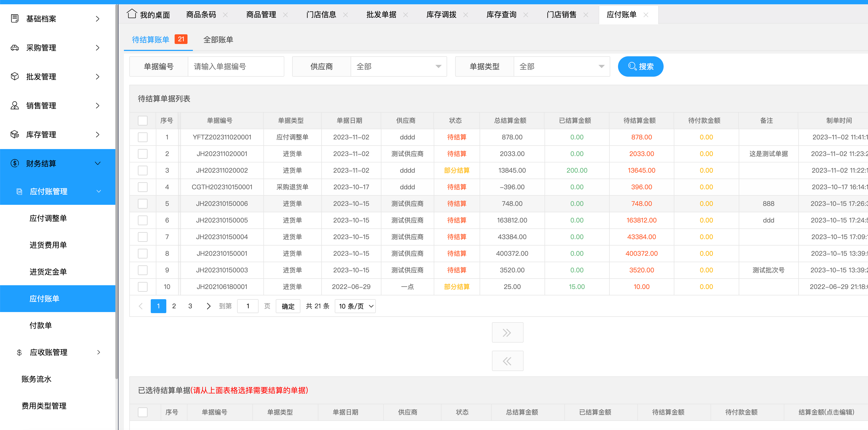The width and height of the screenshot is (868, 430).
Task: Switch to the 全部账单 tab
Action: click(x=218, y=40)
